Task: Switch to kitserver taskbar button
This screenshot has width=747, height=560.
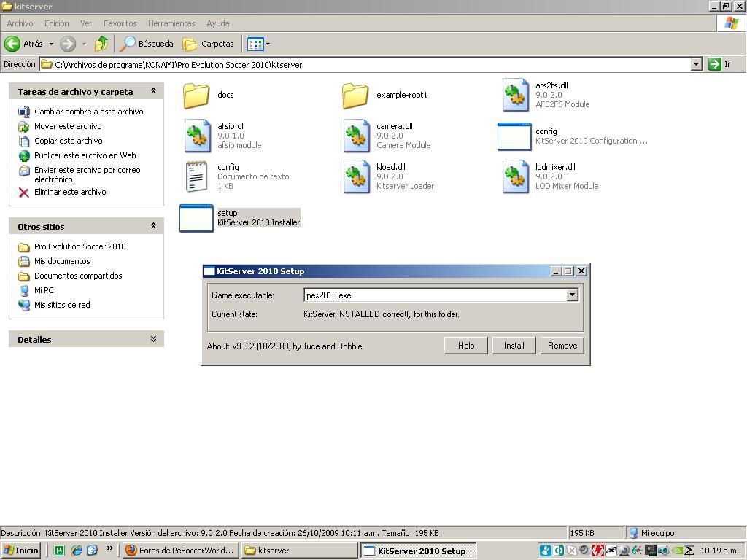Action: coord(299,551)
